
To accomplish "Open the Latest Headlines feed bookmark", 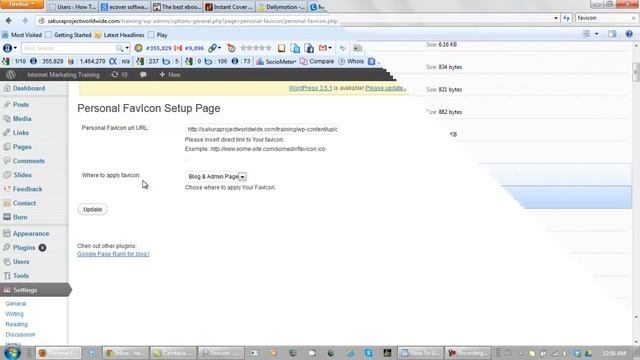I will pos(119,35).
